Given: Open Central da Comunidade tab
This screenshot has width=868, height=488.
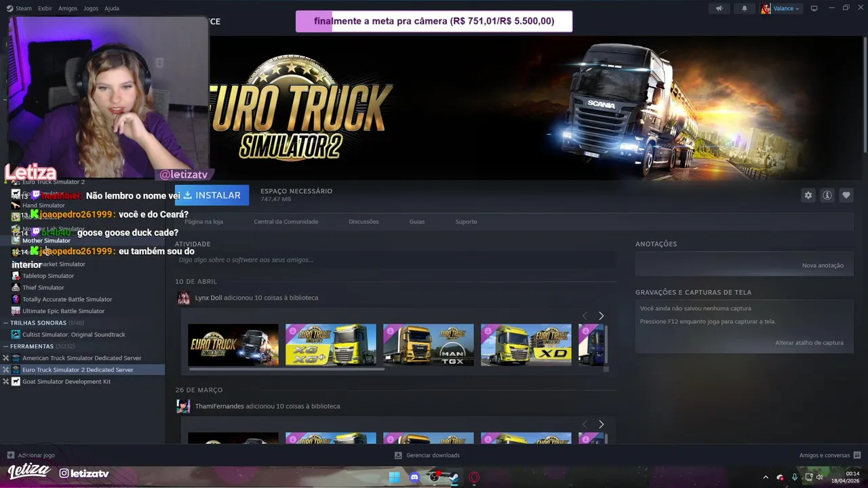Looking at the screenshot, I should 285,222.
